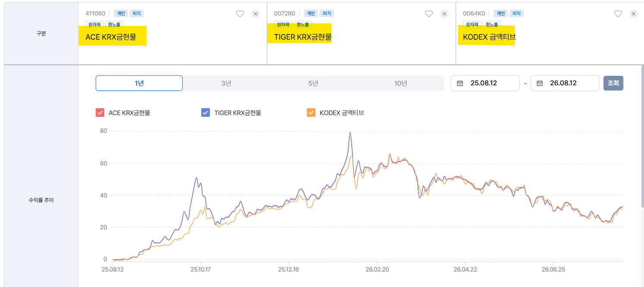
Task: Click 개인 tag on KODEX 금액티브
Action: coord(500,14)
